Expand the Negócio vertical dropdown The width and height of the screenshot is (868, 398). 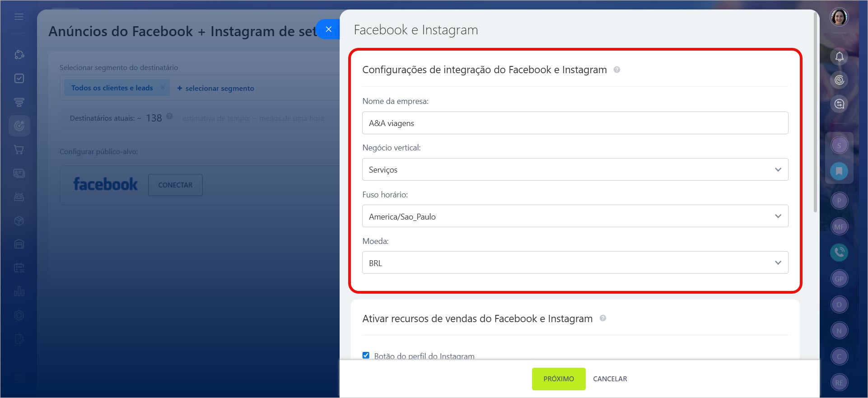pyautogui.click(x=575, y=169)
